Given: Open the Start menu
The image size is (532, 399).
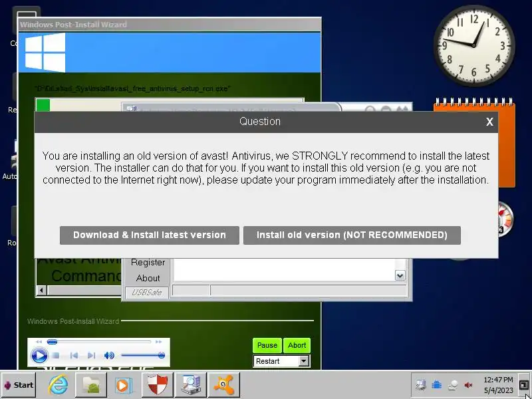Looking at the screenshot, I should (19, 385).
